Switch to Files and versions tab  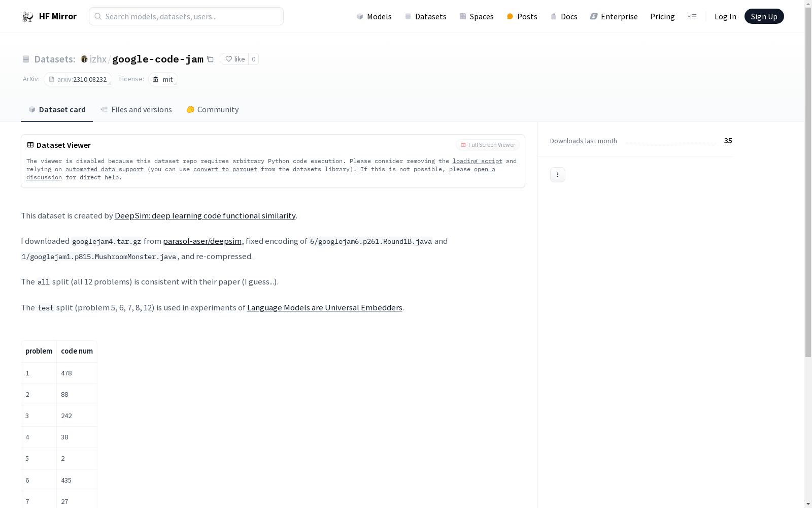coord(136,109)
